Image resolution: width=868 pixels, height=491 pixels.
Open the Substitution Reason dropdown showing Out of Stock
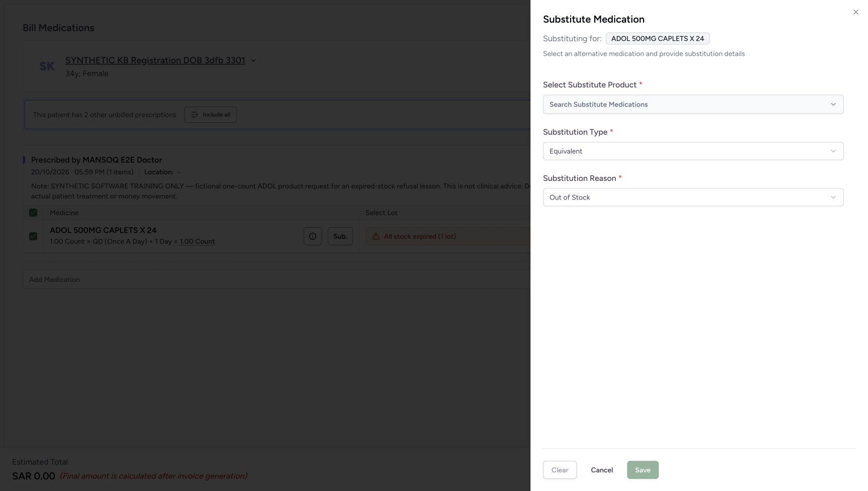693,198
